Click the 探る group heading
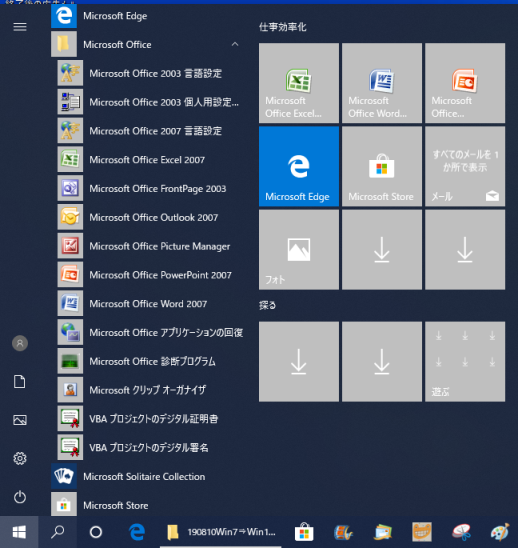 tap(267, 305)
